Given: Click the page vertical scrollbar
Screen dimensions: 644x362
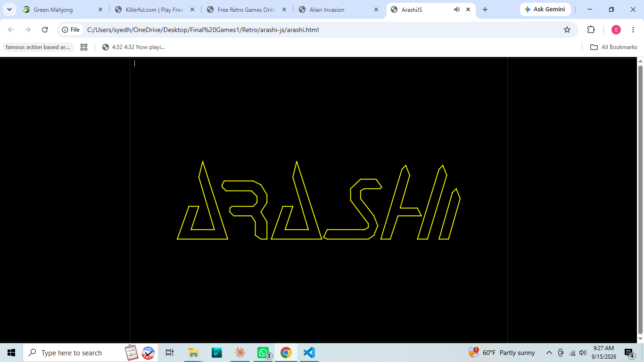Looking at the screenshot, I should click(x=640, y=200).
